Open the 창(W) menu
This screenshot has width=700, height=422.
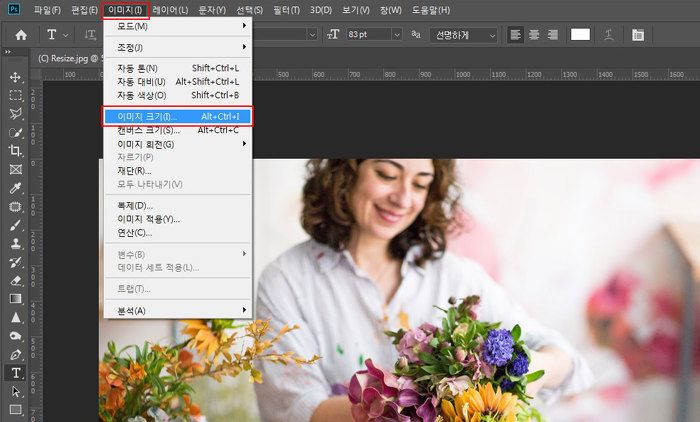click(391, 10)
